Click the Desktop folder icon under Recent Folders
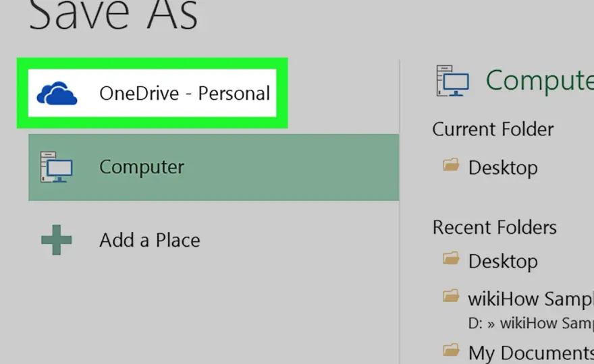The image size is (594, 364). tap(451, 259)
